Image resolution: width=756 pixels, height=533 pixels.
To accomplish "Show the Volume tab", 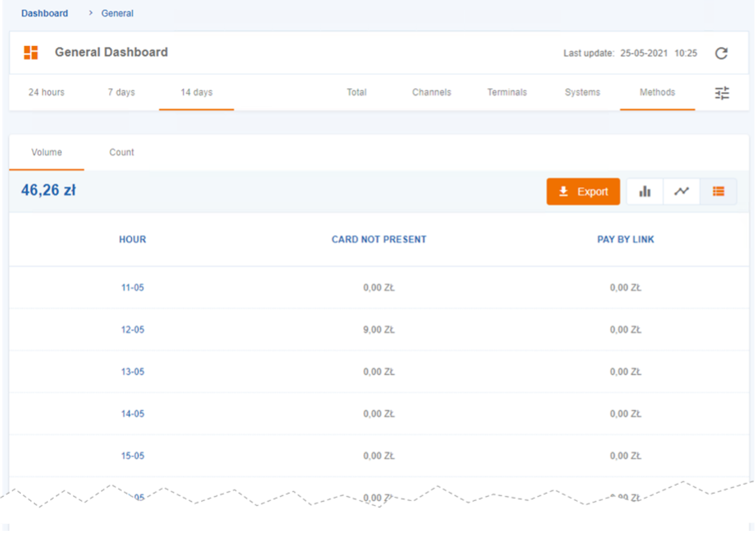I will coord(47,152).
